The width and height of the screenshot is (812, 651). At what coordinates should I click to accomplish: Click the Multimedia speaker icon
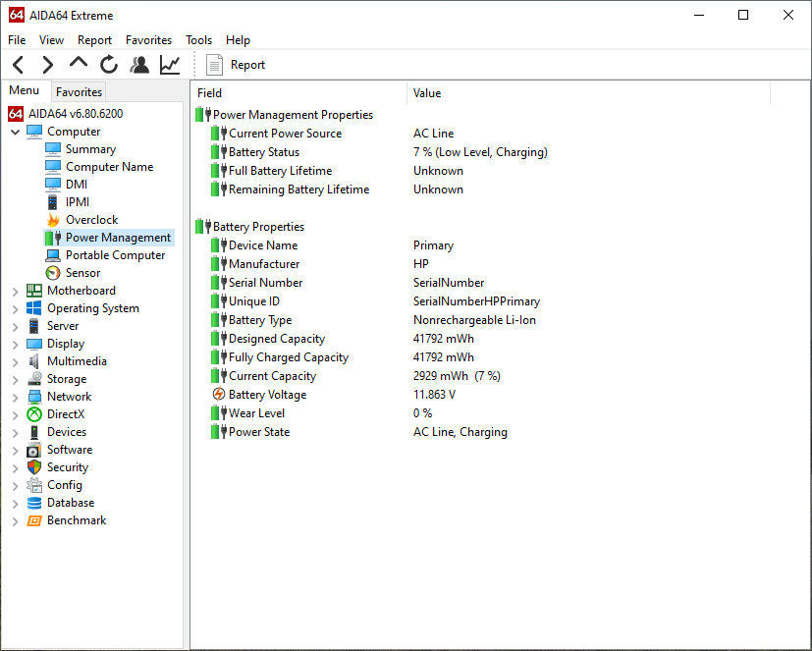pos(34,361)
